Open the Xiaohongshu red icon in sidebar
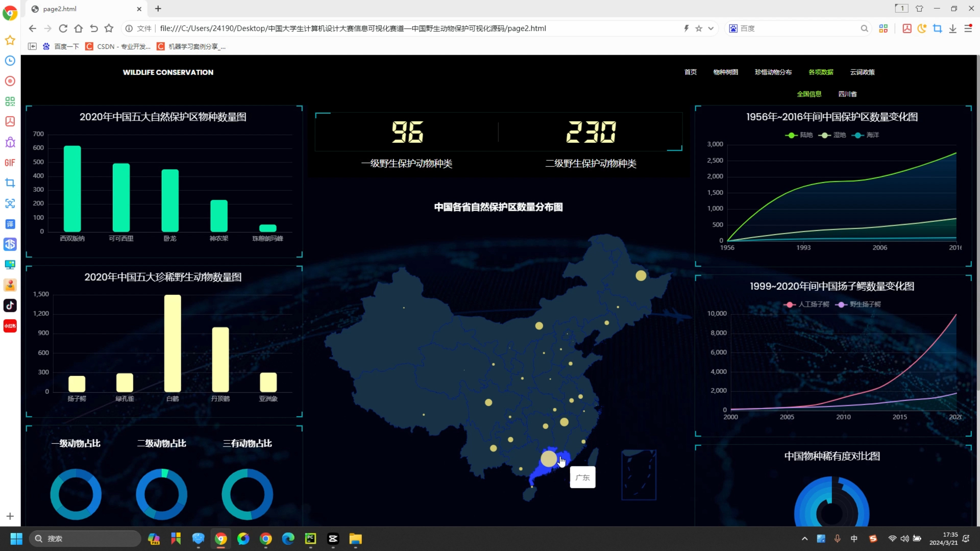980x551 pixels. pyautogui.click(x=10, y=326)
